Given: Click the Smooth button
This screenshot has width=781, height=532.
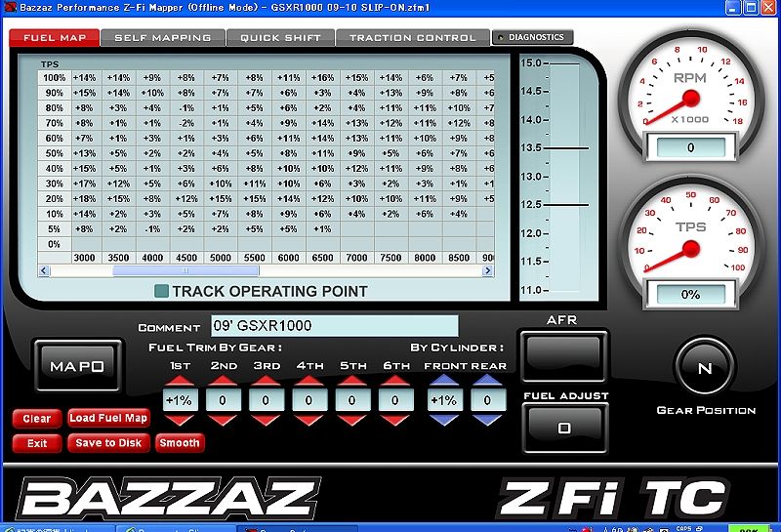Looking at the screenshot, I should tap(180, 443).
